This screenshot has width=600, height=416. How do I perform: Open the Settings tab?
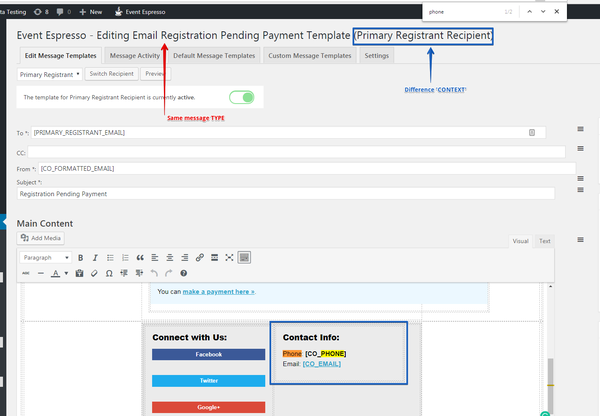click(x=377, y=55)
